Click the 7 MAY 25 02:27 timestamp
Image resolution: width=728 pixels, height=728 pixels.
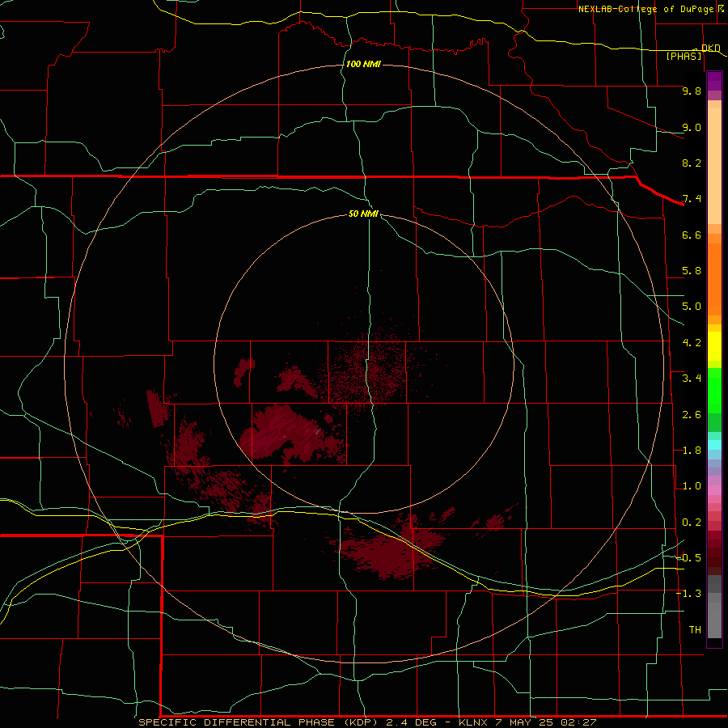pyautogui.click(x=547, y=722)
